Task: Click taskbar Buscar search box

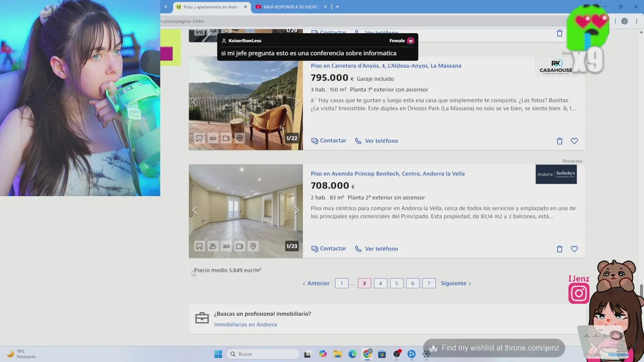Action: point(263,354)
